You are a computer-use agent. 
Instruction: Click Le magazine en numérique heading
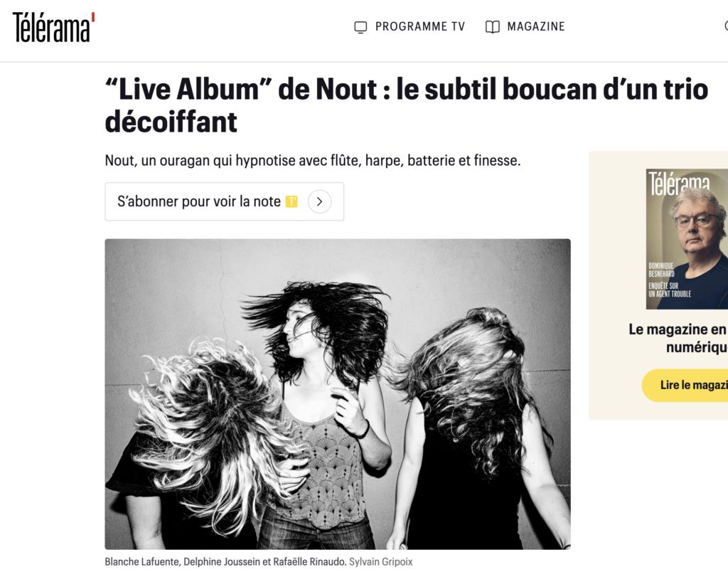[678, 338]
